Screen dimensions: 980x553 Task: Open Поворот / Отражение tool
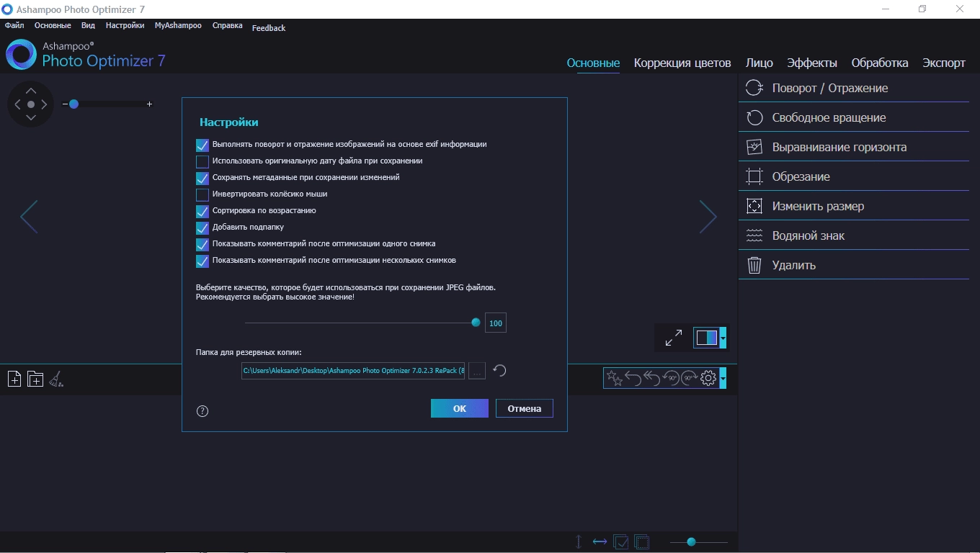pyautogui.click(x=854, y=88)
